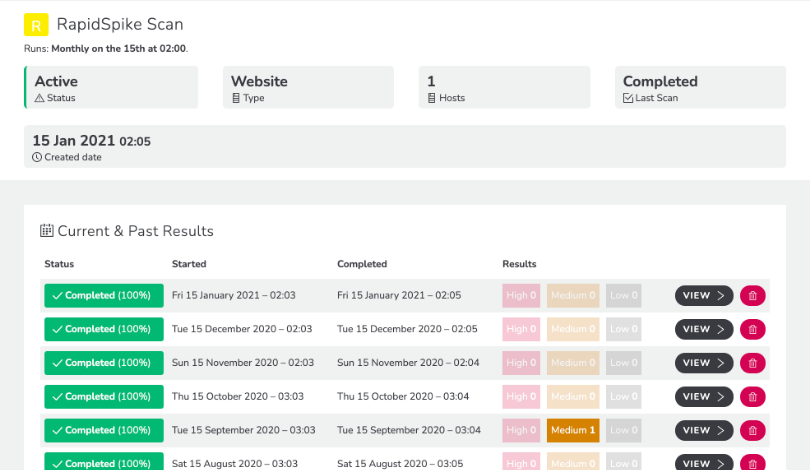Click Completed (100%) badge for September 2020
This screenshot has width=810, height=470.
pos(104,430)
